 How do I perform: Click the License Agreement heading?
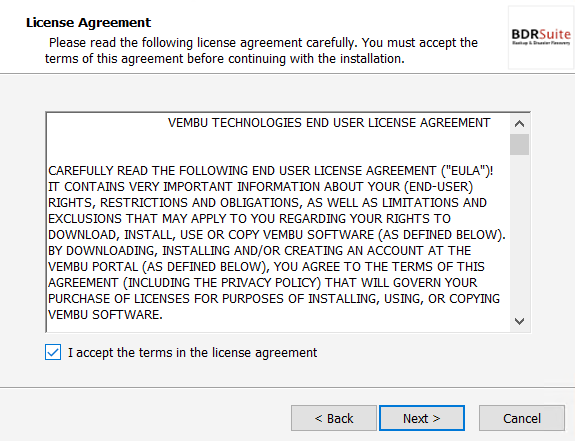coord(88,23)
